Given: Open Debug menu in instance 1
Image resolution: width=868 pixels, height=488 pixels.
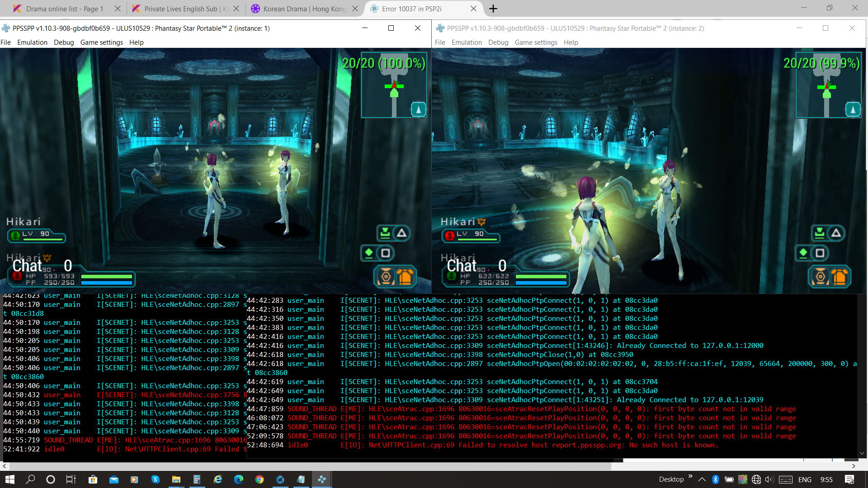Looking at the screenshot, I should coord(64,42).
